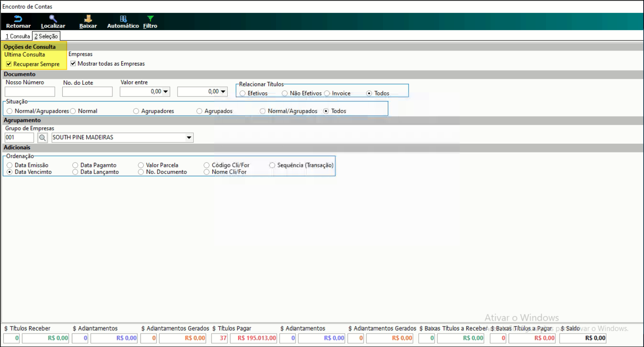Screen dimensions: 644x347
Task: Click the Localizar magnifier icon
Action: coord(53,19)
